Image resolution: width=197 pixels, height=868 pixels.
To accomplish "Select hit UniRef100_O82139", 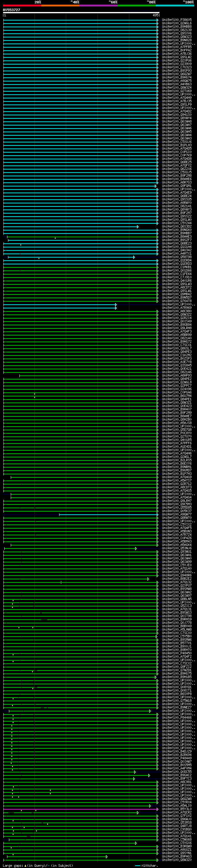I will (176, 30).
